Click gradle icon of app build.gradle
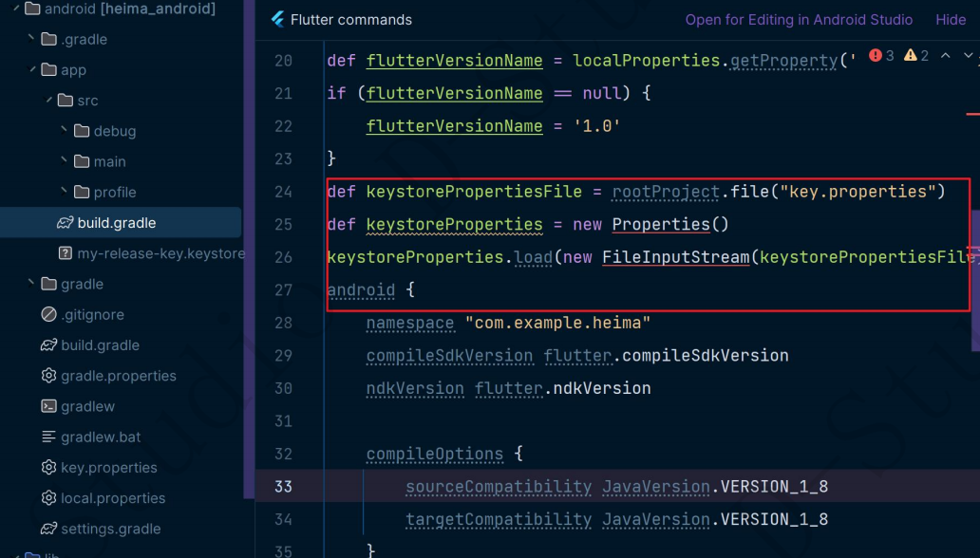Viewport: 980px width, 558px height. point(65,223)
